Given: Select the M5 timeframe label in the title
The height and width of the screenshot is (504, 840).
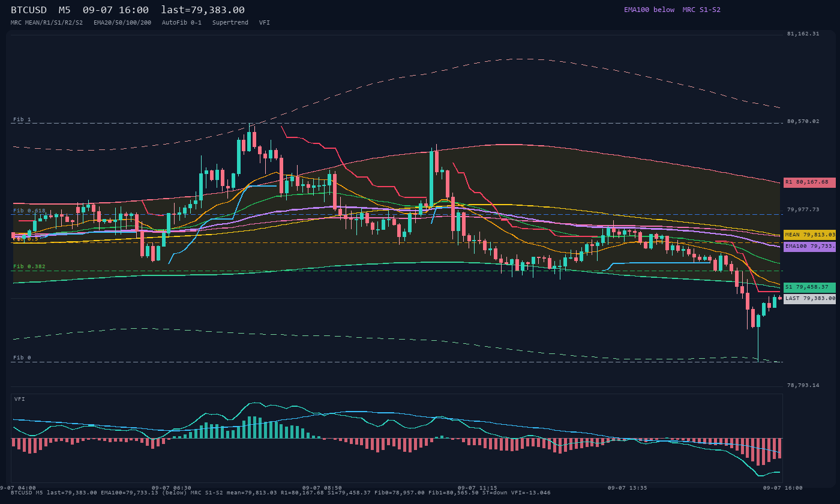Looking at the screenshot, I should 64,10.
